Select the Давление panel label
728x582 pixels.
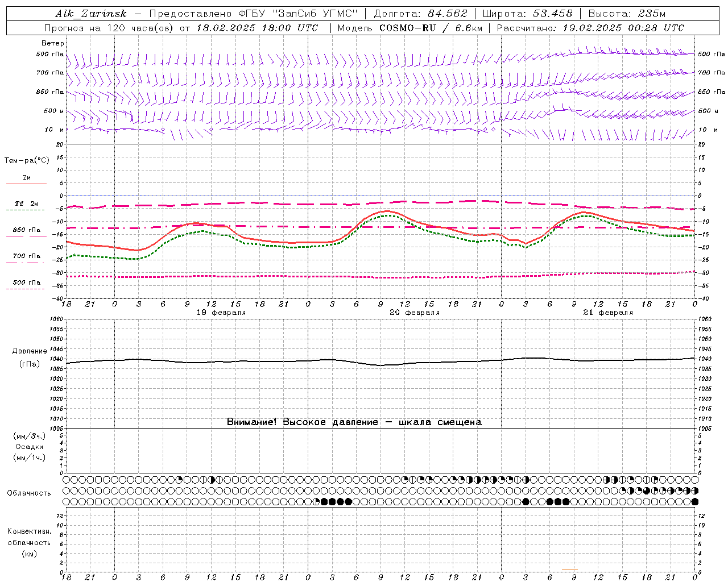point(30,351)
